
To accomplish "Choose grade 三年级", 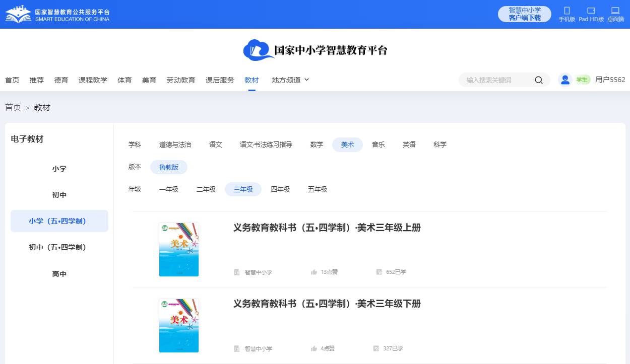I will pyautogui.click(x=243, y=189).
